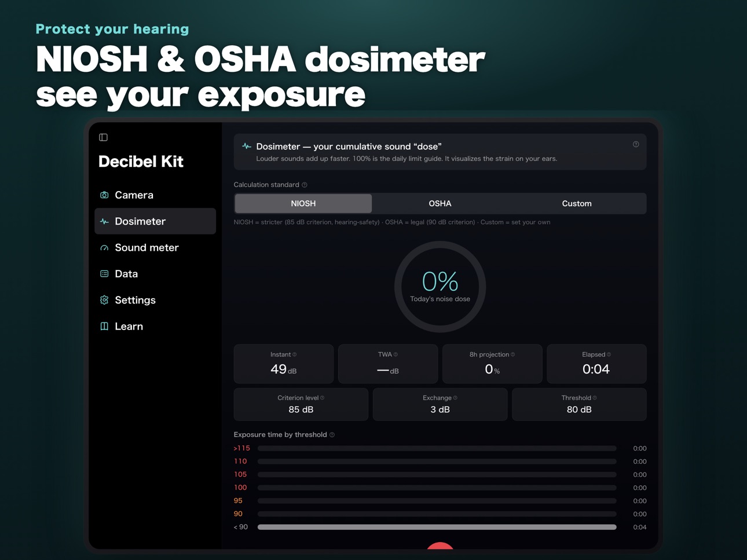Click info icon next to Calculation standard
Image resolution: width=747 pixels, height=560 pixels.
click(x=305, y=185)
